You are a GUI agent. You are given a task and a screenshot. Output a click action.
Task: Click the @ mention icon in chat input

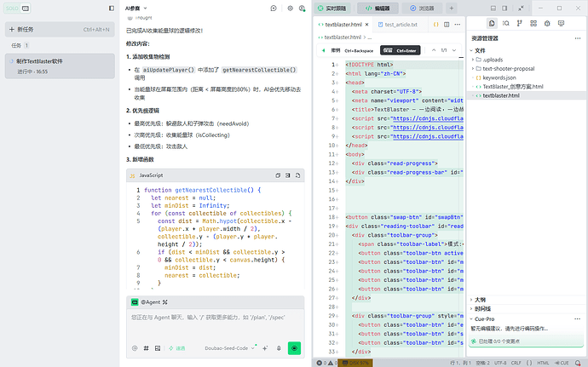coord(135,348)
